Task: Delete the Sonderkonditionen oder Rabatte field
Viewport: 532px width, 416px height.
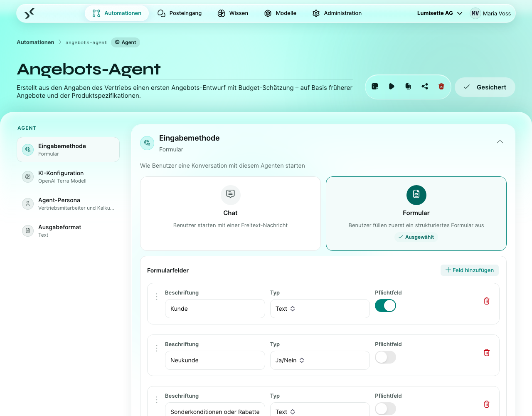Action: [487, 404]
